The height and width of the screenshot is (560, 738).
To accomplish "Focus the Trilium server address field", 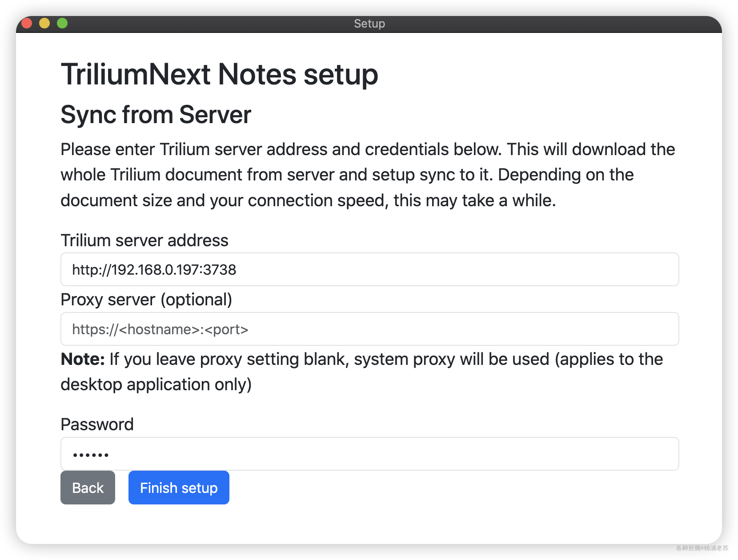I will (369, 269).
